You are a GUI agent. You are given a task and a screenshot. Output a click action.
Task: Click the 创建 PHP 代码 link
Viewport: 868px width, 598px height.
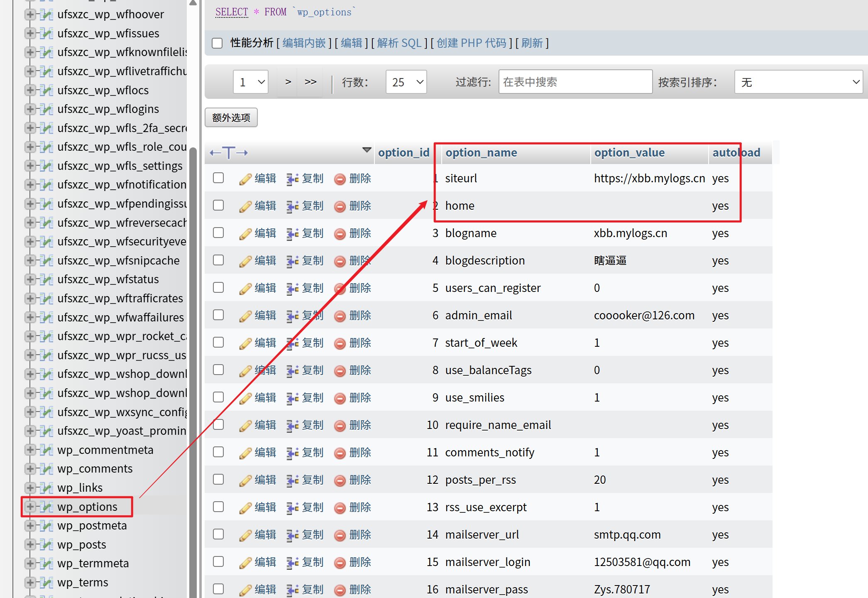pyautogui.click(x=471, y=43)
